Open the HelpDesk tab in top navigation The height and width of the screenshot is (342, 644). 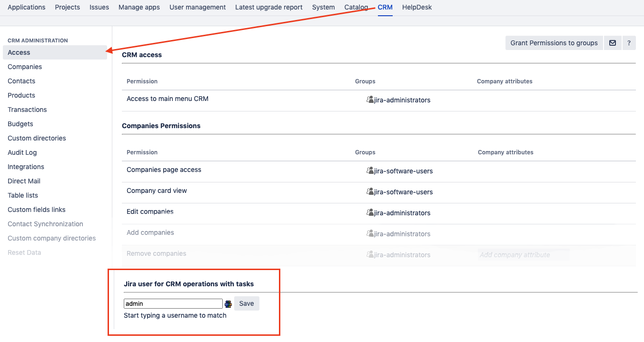click(x=416, y=7)
